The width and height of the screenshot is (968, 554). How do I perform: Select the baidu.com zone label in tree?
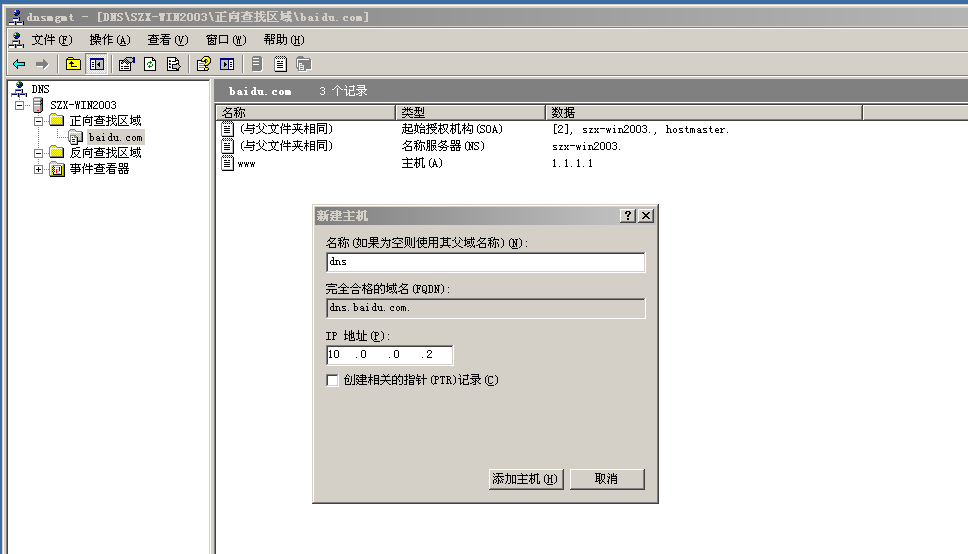(x=115, y=137)
